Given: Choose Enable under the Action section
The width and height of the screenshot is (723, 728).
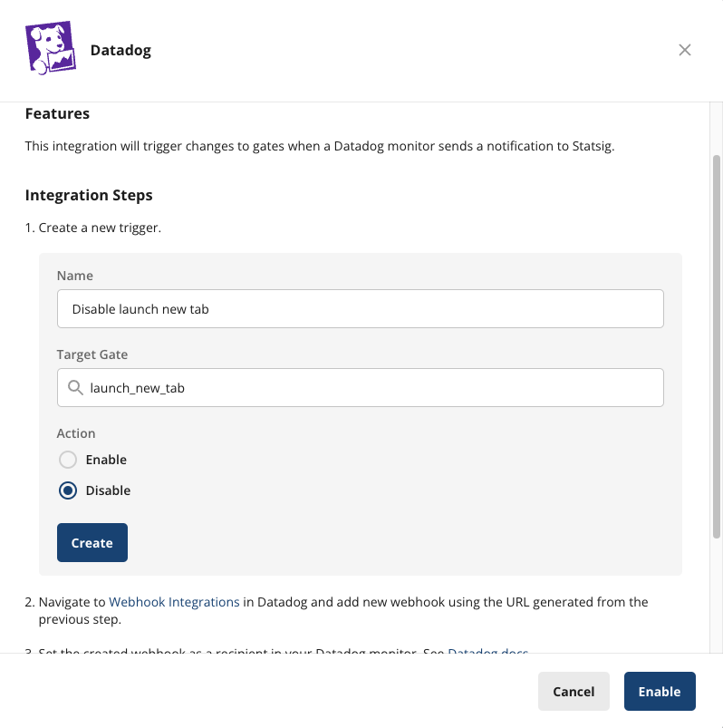Looking at the screenshot, I should 67,460.
